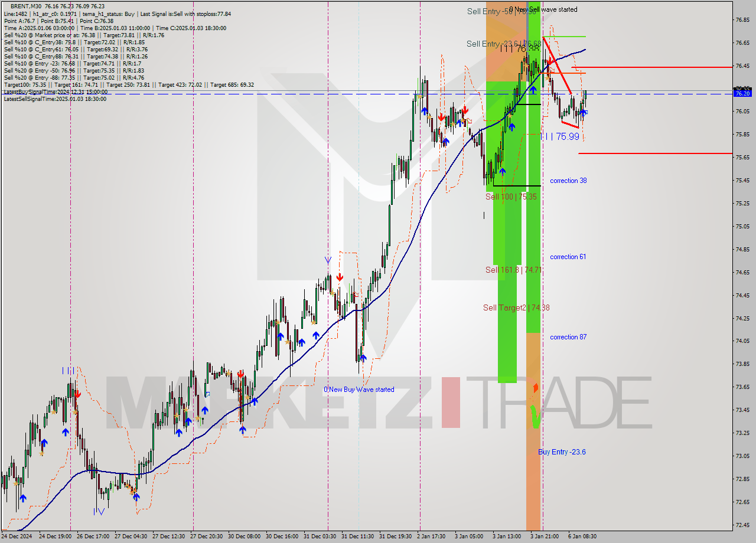Click the LatestSellSignalTime text

(55, 99)
